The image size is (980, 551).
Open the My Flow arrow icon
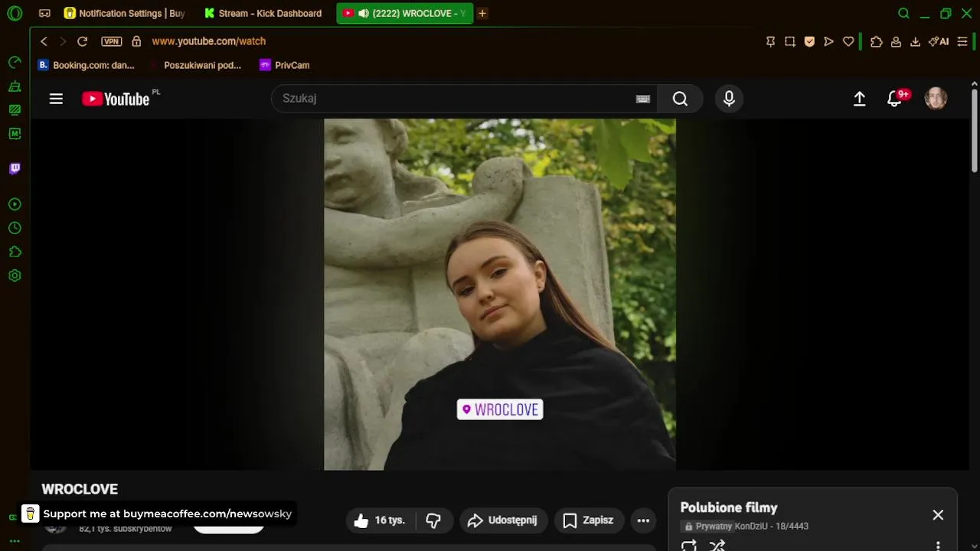click(x=828, y=41)
